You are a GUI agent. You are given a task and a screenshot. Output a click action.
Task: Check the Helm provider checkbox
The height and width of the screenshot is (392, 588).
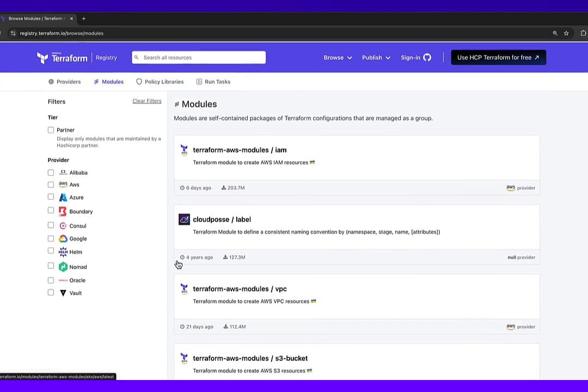point(51,250)
